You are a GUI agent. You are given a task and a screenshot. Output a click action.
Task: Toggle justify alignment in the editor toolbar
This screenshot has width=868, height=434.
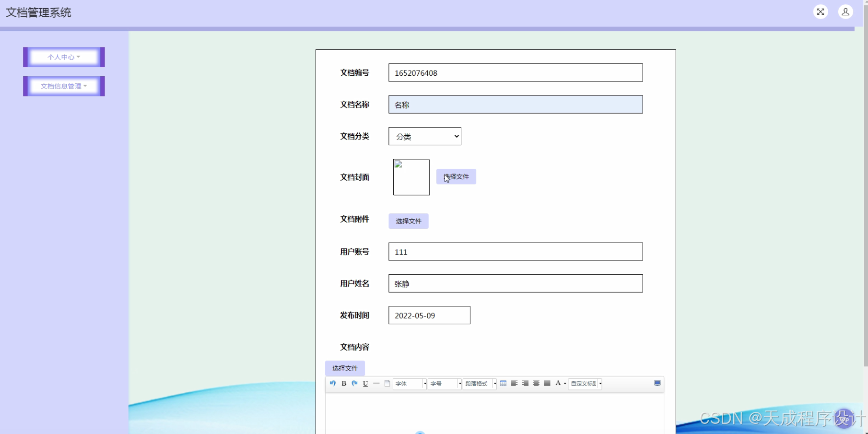[x=547, y=384]
